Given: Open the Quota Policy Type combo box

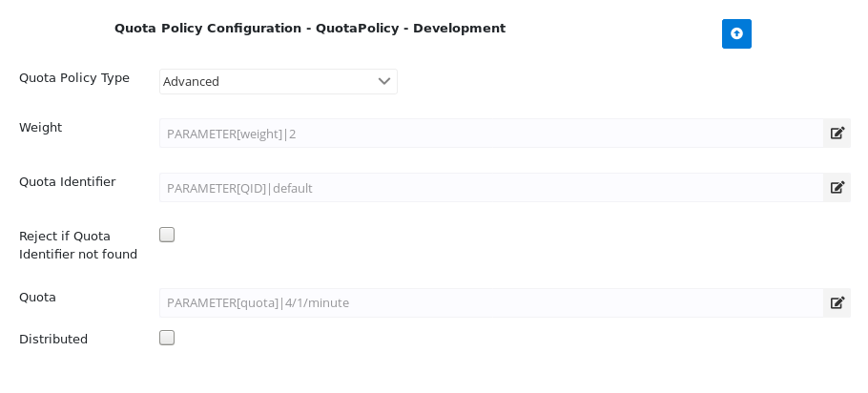Looking at the screenshot, I should click(x=278, y=82).
